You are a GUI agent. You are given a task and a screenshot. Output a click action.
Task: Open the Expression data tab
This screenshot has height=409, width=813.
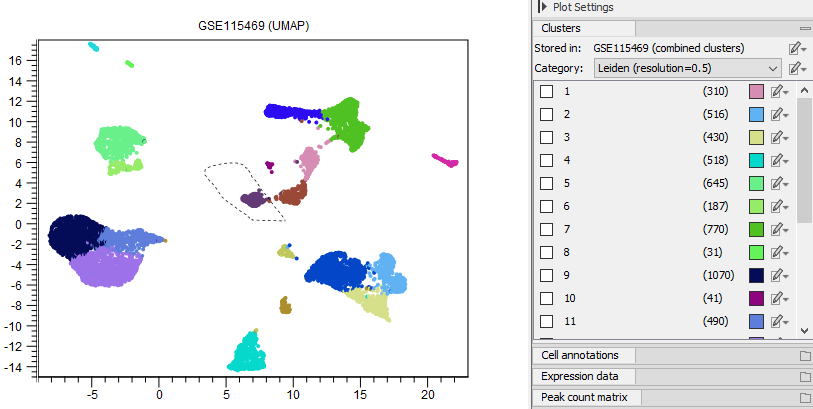pos(583,377)
